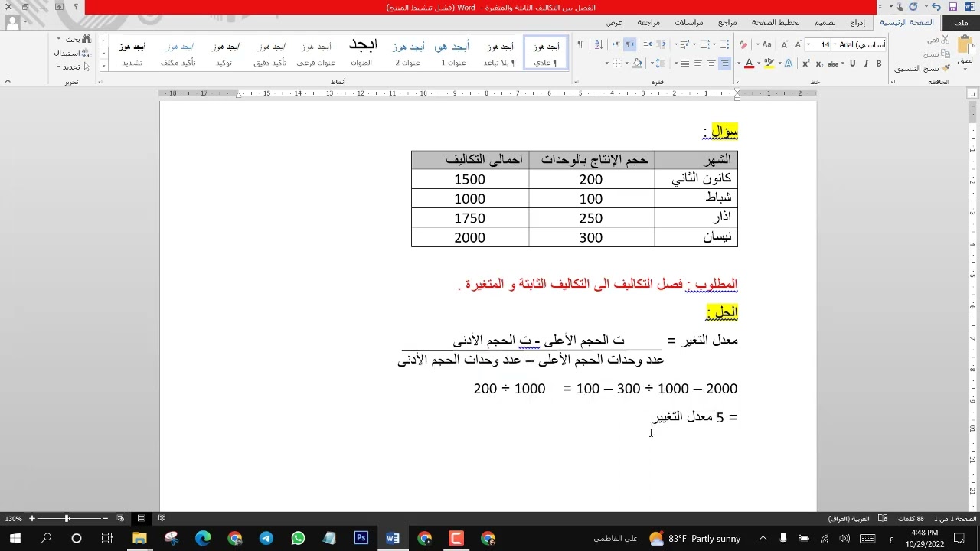Apply the توكيد emphasis style
This screenshot has height=551, width=980.
pyautogui.click(x=224, y=54)
